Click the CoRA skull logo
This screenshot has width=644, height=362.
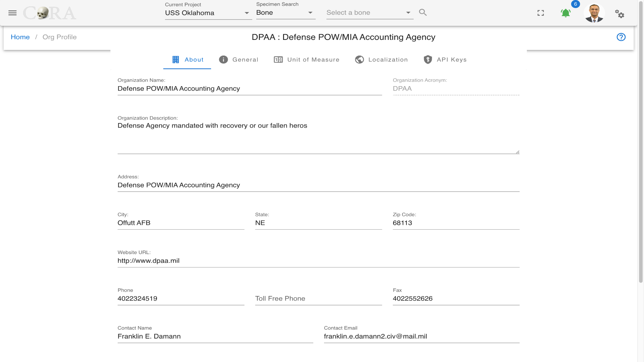pos(50,13)
